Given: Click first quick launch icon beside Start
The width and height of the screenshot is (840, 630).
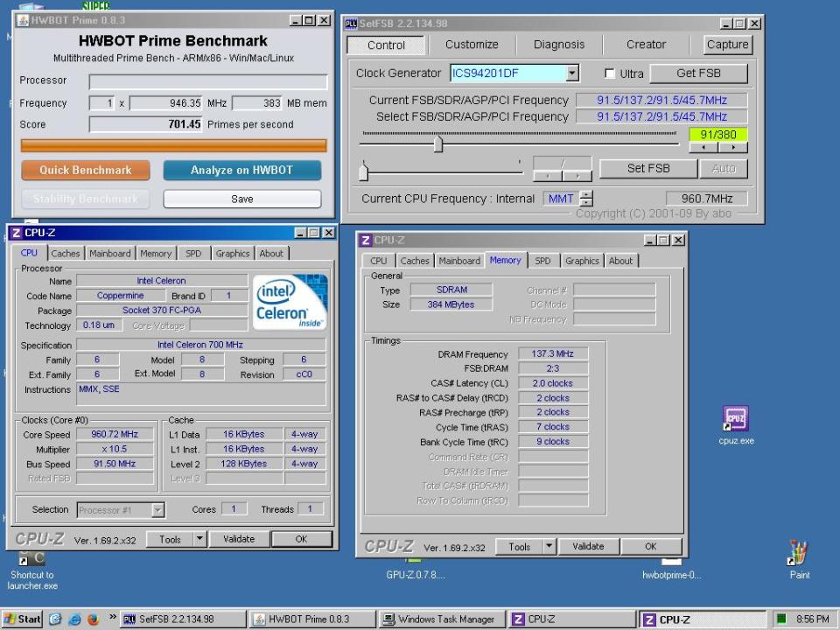Looking at the screenshot, I should pos(55,619).
